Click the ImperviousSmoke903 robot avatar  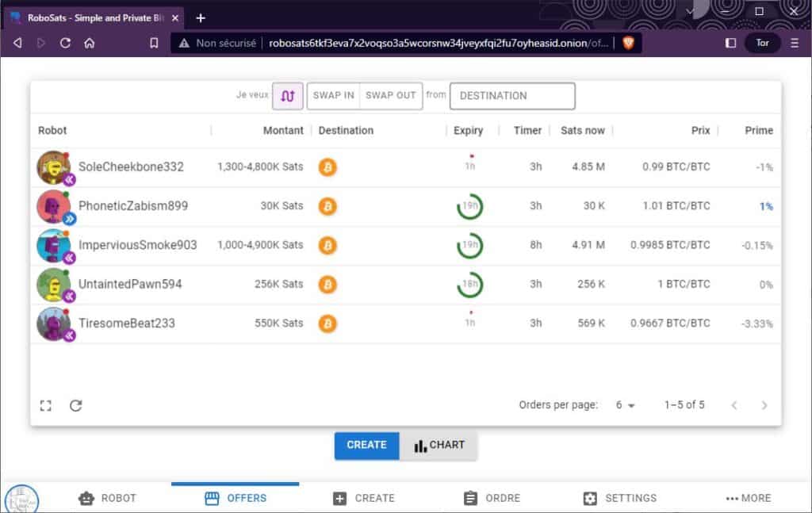pyautogui.click(x=54, y=245)
